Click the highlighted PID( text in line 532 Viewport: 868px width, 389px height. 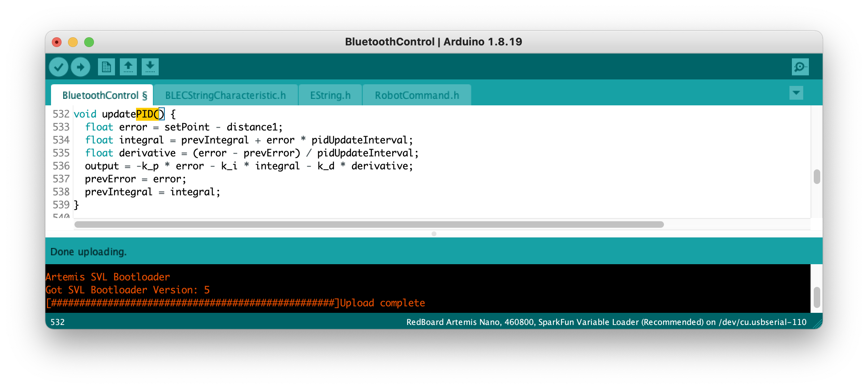click(147, 114)
